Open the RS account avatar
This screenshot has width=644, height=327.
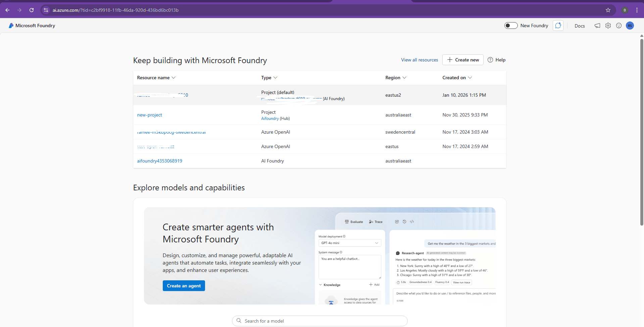[x=630, y=26]
